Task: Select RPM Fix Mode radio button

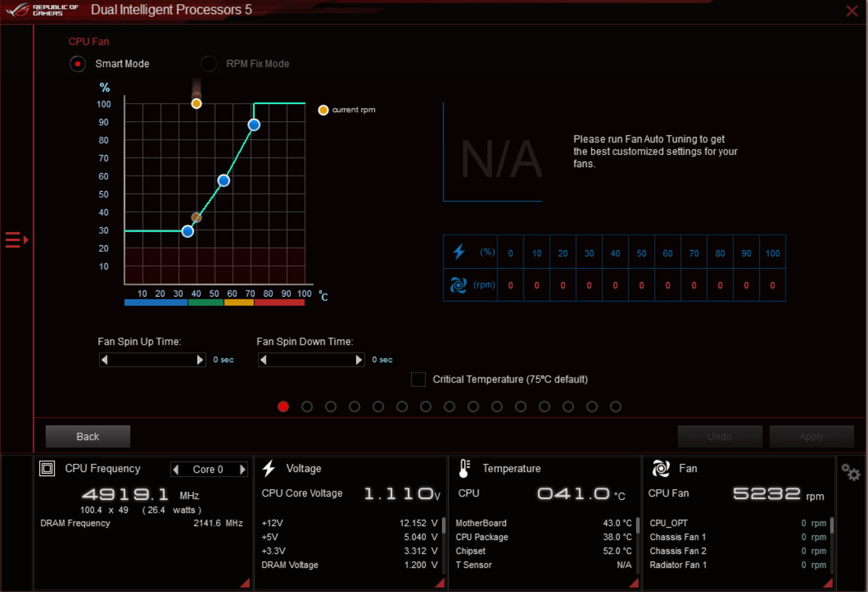Action: [209, 64]
